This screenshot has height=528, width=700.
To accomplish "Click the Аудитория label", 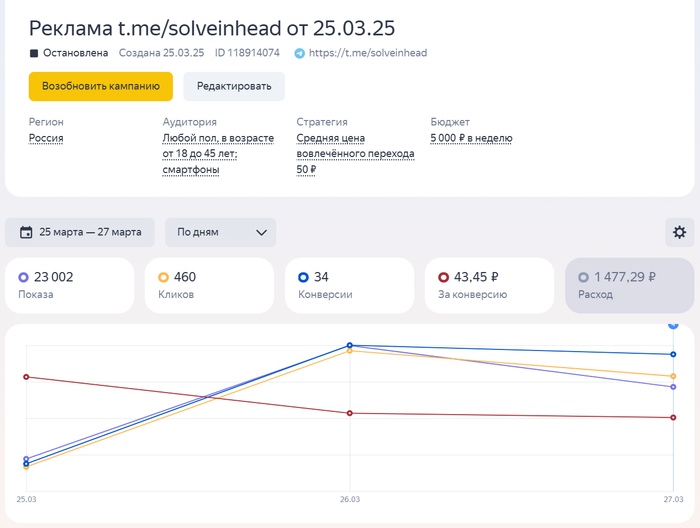I will 190,122.
